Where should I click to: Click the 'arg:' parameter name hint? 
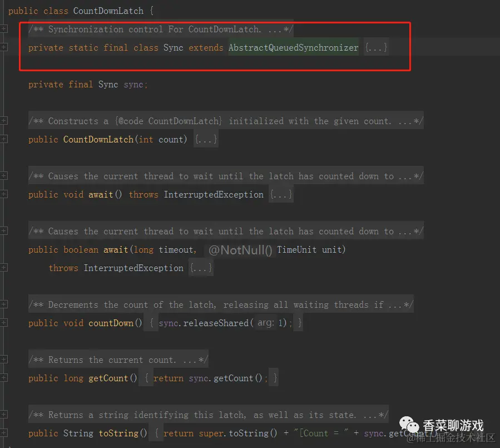pyautogui.click(x=266, y=323)
